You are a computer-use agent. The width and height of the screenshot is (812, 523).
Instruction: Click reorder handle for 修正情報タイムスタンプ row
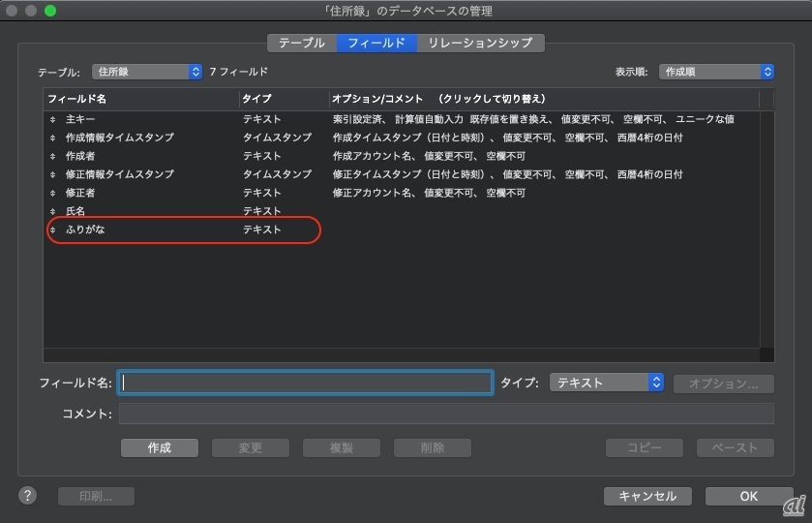click(53, 174)
